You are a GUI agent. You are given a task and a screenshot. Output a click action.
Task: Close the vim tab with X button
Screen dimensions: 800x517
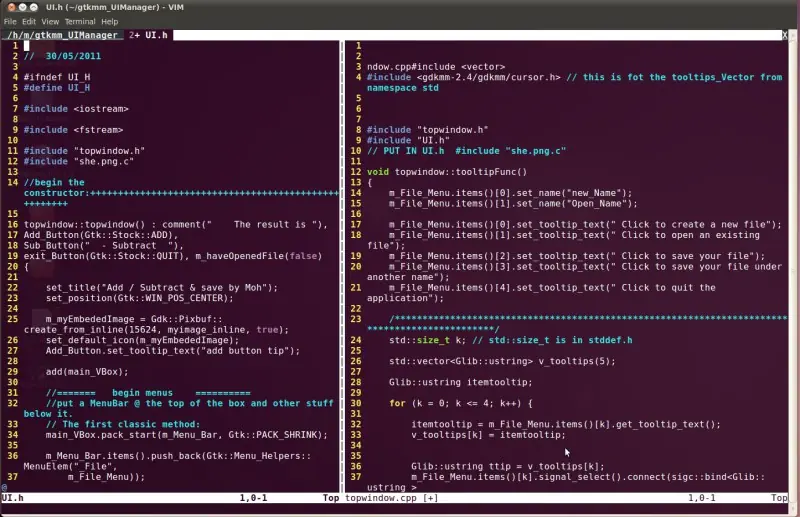(x=785, y=35)
